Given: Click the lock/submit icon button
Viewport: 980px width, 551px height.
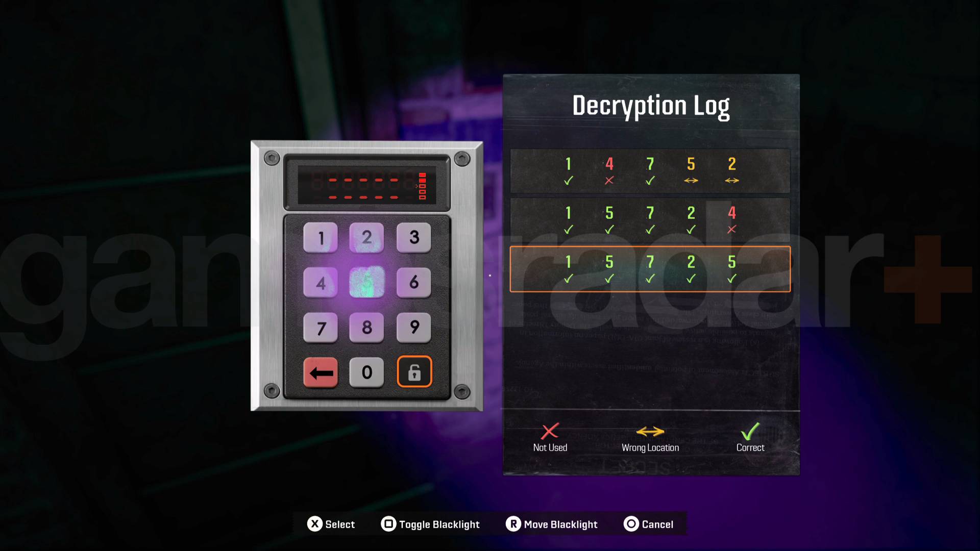Looking at the screenshot, I should 412,373.
